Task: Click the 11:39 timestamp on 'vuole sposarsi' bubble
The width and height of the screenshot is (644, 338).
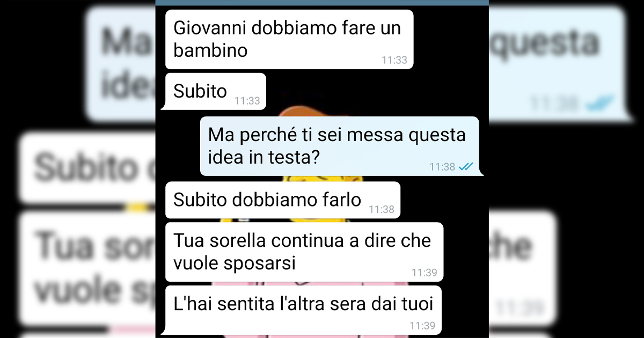Action: 424,273
